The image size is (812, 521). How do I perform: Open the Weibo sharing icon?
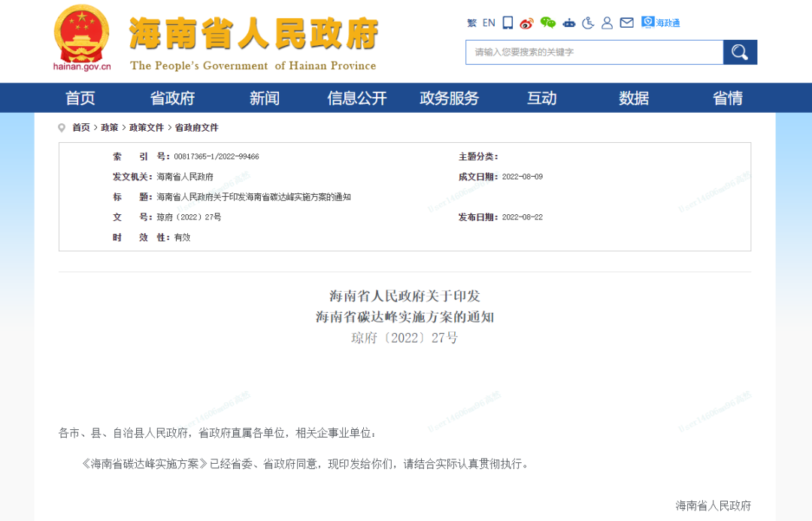click(527, 23)
